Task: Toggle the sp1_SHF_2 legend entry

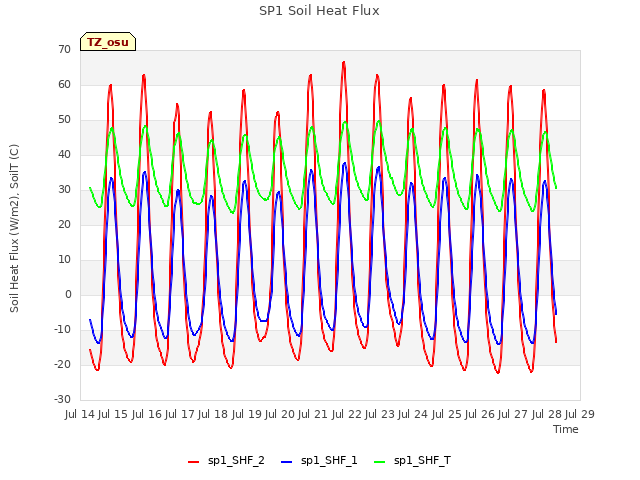Action: point(226,461)
